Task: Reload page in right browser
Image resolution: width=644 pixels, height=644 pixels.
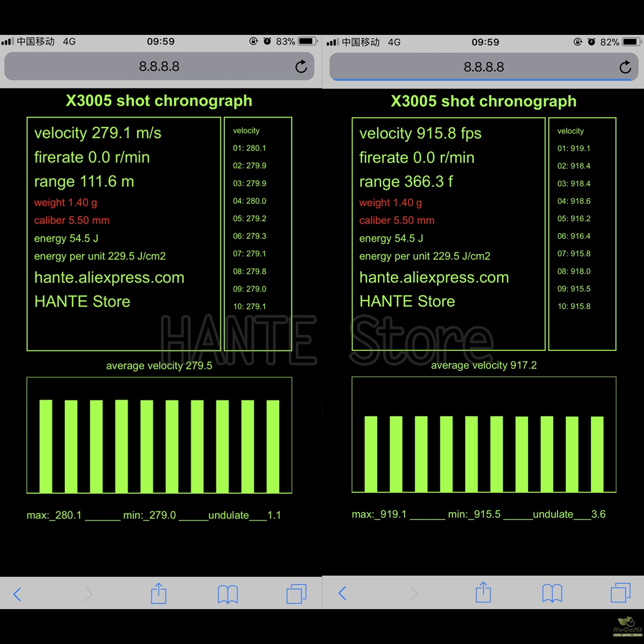Action: click(x=625, y=67)
